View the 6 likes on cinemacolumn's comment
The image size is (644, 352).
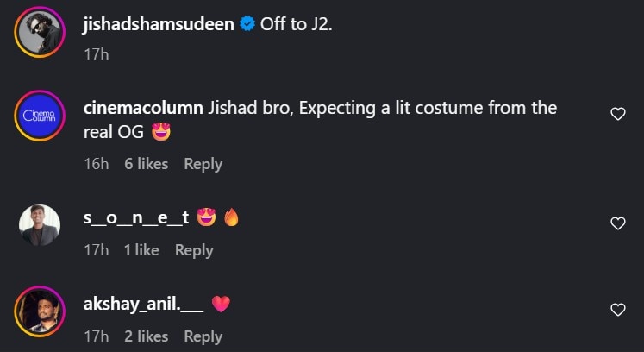pos(147,164)
